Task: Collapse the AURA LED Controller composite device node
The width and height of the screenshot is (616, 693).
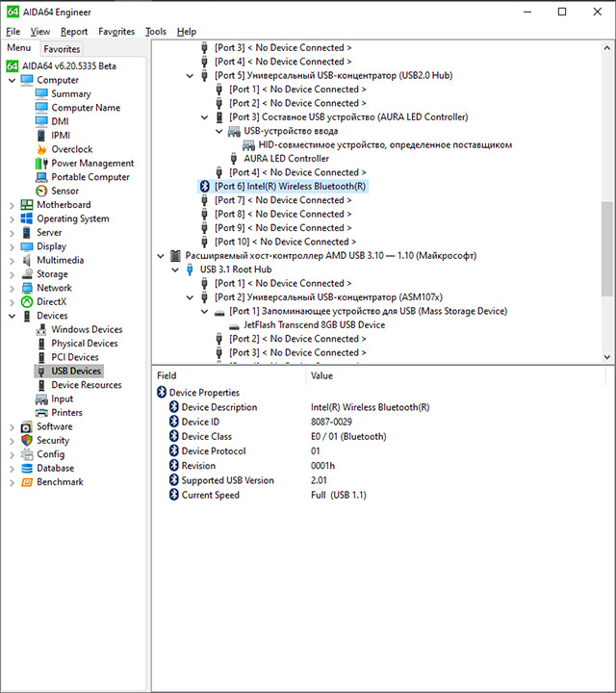Action: [x=205, y=117]
